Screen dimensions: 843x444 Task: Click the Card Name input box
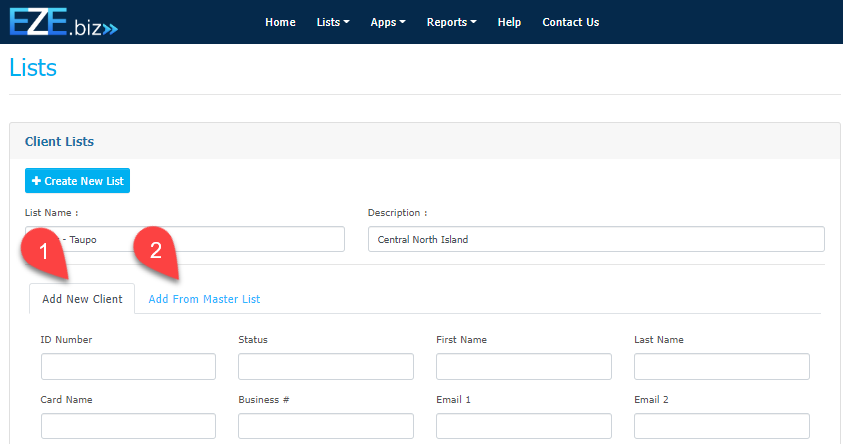click(x=128, y=427)
